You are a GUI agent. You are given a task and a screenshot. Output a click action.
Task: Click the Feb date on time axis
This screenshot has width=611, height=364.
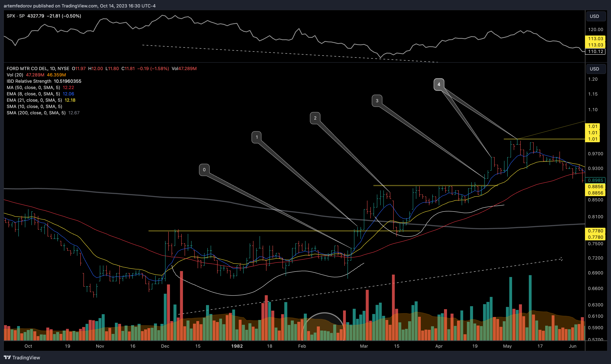coord(302,346)
